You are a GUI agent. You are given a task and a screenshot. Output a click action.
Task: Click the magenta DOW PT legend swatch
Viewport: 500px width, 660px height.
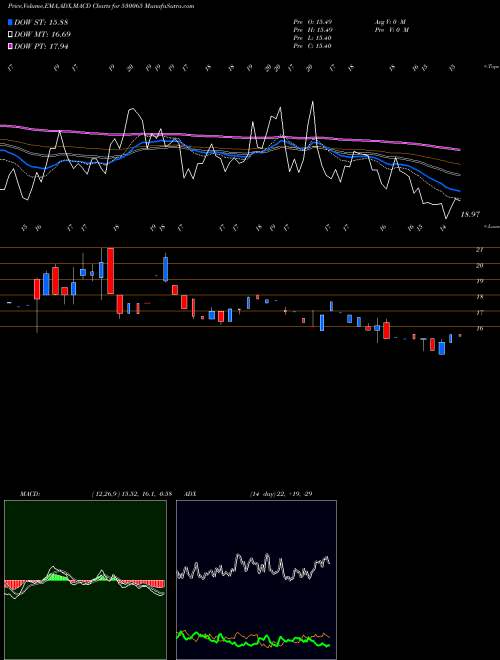(11, 46)
